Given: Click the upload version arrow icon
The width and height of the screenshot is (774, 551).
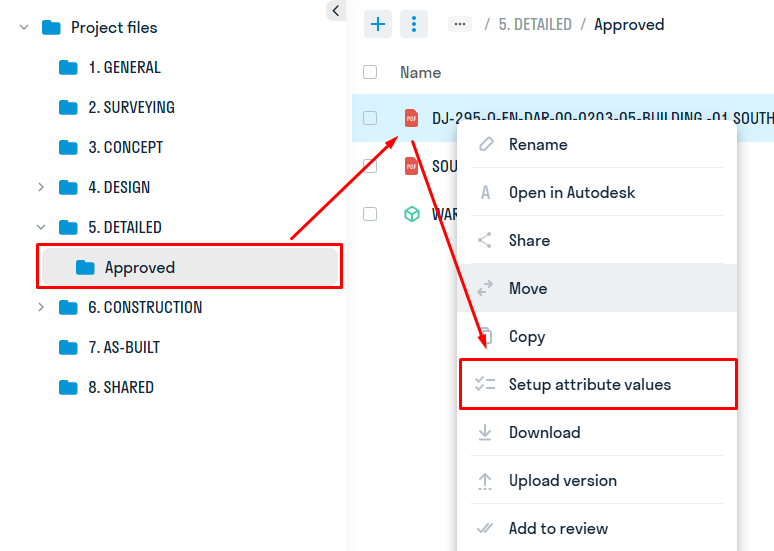Looking at the screenshot, I should 485,481.
